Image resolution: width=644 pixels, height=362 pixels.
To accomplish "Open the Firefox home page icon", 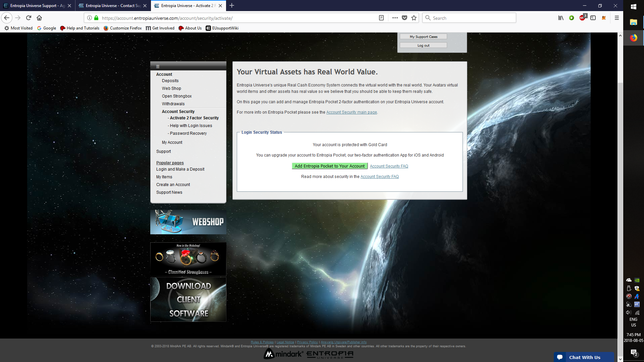I will coord(39,18).
